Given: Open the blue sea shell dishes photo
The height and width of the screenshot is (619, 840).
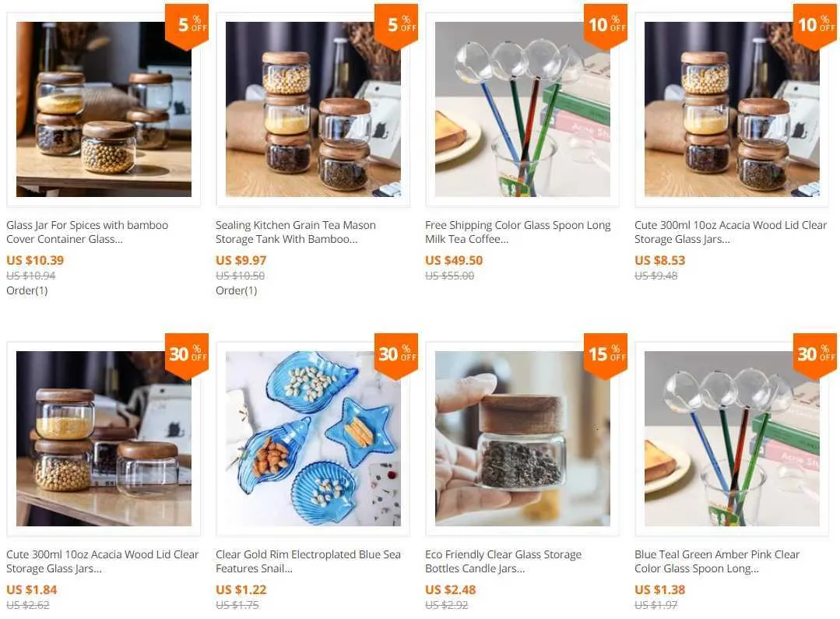Looking at the screenshot, I should coord(314,438).
